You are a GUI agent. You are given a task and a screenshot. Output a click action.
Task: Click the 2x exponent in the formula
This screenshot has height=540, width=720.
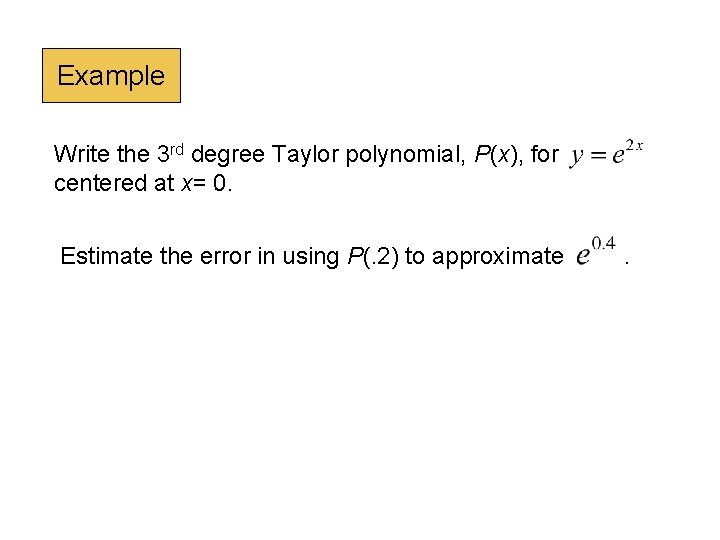click(633, 146)
